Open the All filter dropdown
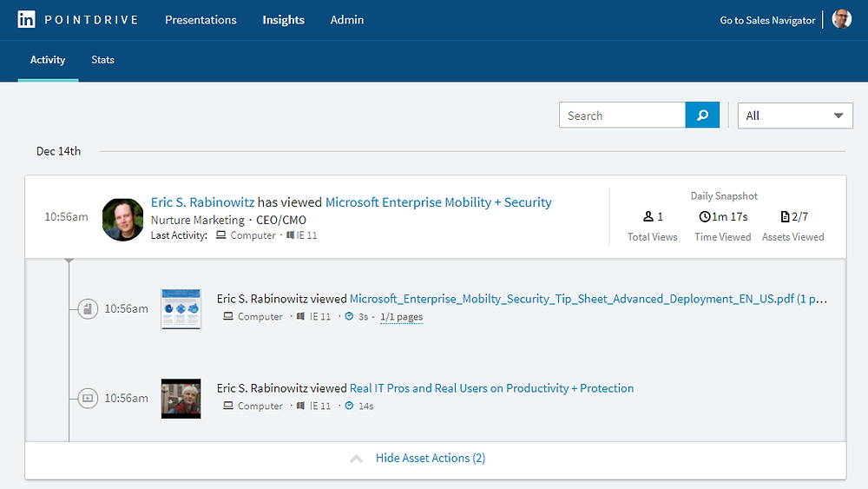The height and width of the screenshot is (489, 868). click(x=795, y=116)
